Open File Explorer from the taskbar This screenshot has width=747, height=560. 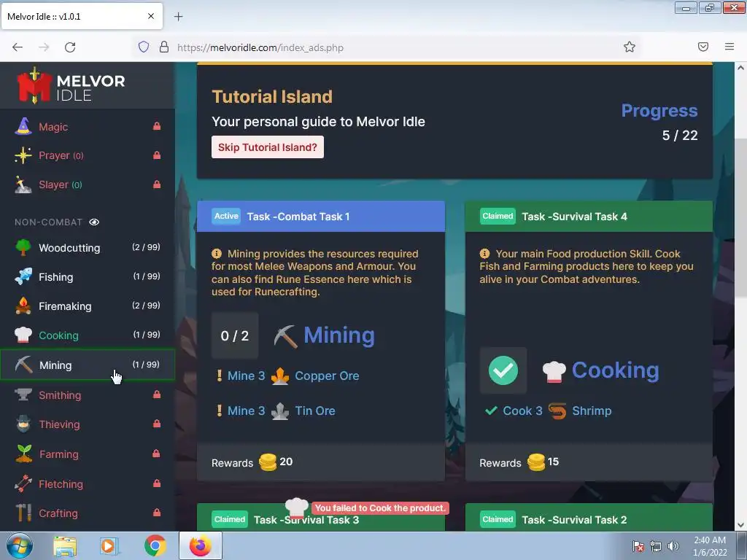click(65, 545)
